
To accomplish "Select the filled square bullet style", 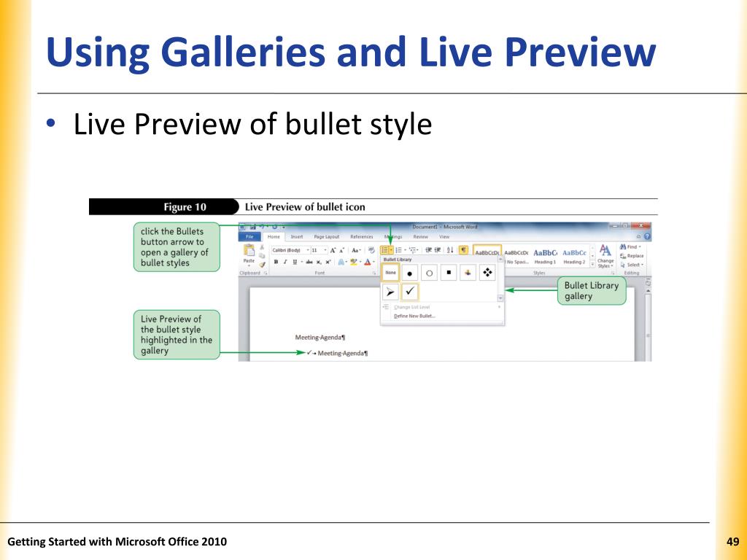I will (449, 273).
